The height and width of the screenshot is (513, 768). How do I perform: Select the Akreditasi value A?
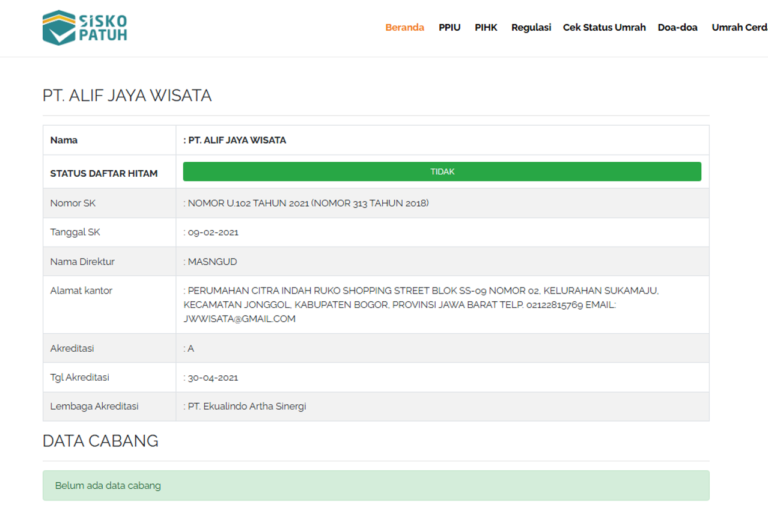coord(191,348)
